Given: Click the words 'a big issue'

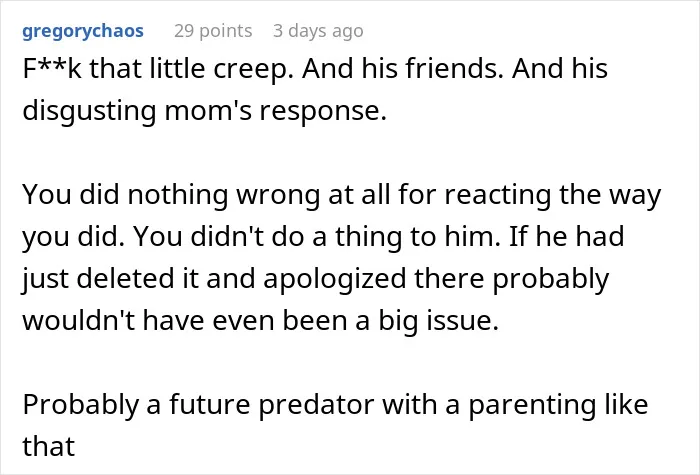Looking at the screenshot, I should (x=427, y=321).
